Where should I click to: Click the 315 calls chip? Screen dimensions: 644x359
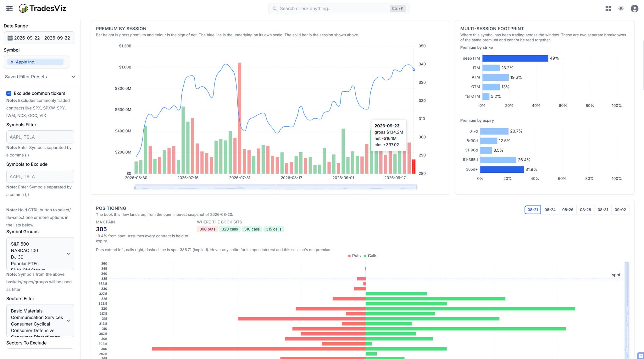tap(274, 229)
